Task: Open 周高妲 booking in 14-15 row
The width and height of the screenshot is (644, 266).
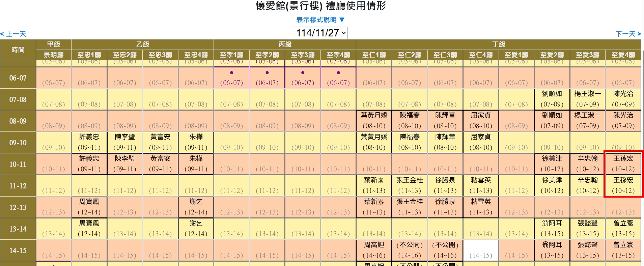Action: click(374, 250)
